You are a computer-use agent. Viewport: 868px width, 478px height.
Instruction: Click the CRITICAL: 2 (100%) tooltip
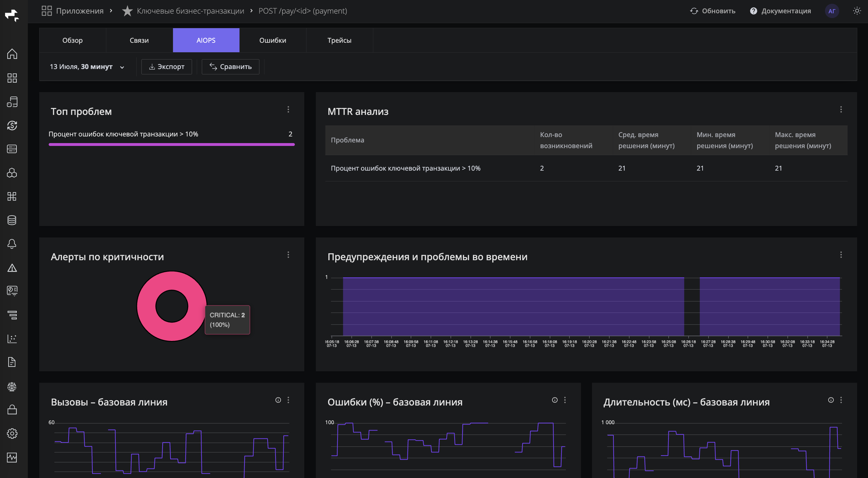[227, 320]
